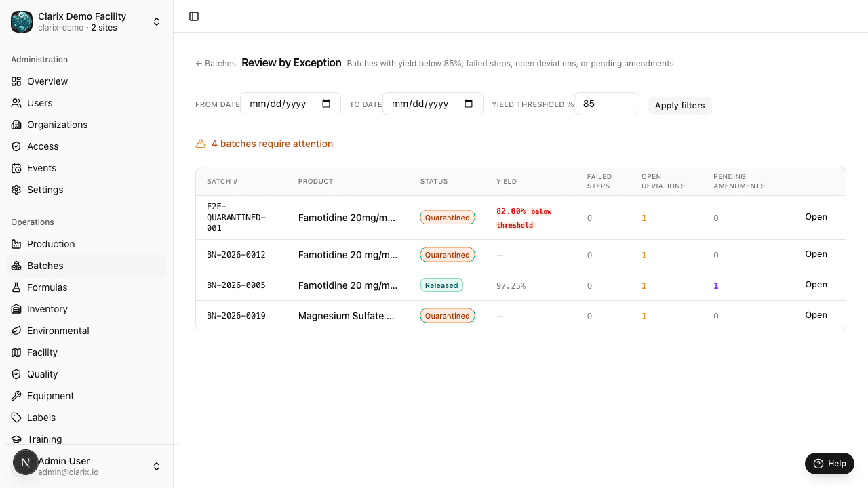Click the Users people icon
868x488 pixels.
pos(16,103)
